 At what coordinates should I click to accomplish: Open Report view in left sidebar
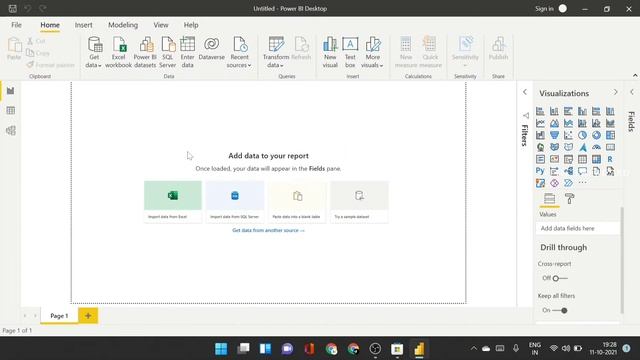coord(11,91)
